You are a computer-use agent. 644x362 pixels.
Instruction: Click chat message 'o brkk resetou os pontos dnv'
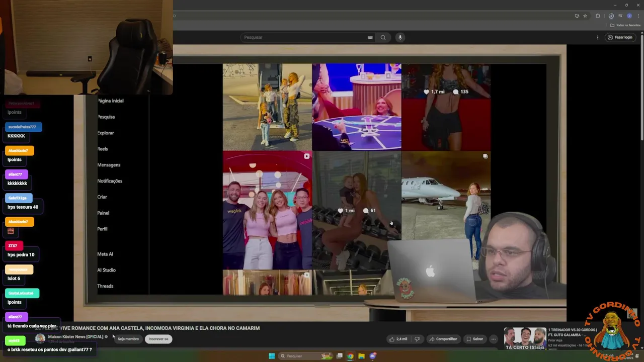[x=49, y=349]
